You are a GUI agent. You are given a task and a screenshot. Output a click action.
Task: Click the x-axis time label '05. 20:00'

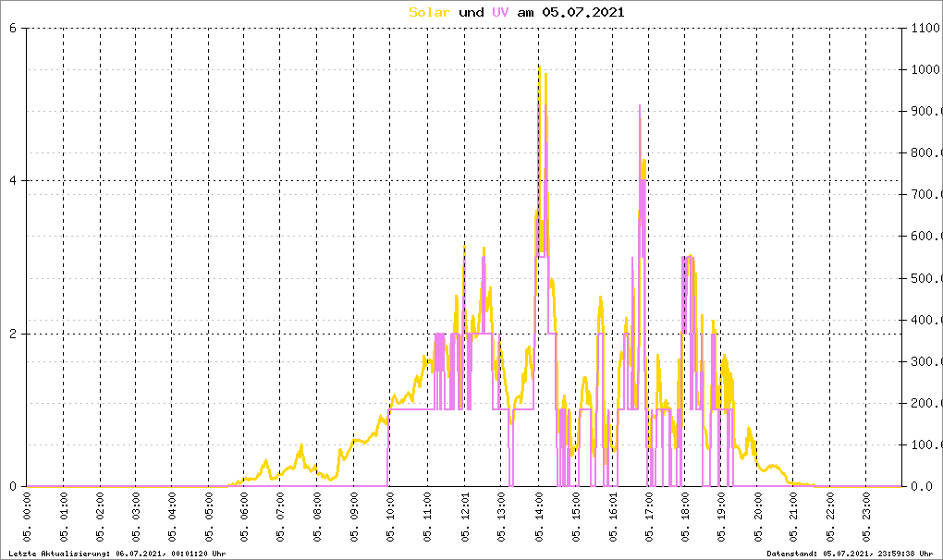pos(758,517)
